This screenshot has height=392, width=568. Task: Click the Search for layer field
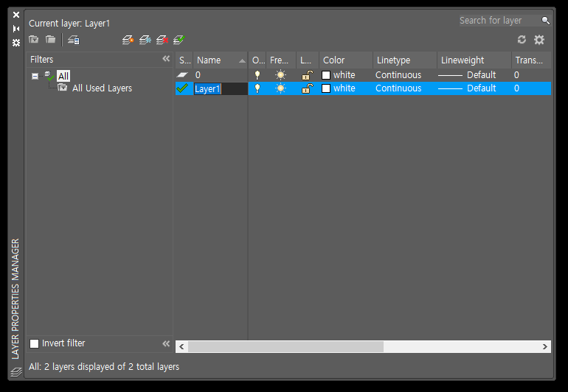coord(500,21)
